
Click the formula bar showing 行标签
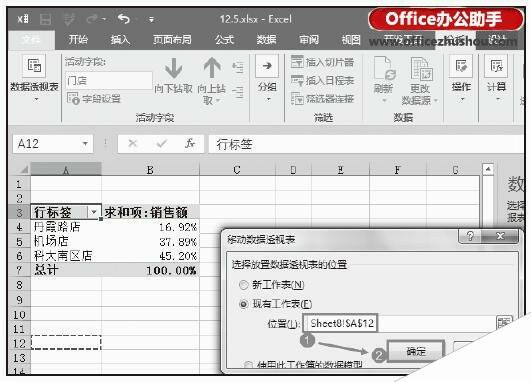click(366, 144)
